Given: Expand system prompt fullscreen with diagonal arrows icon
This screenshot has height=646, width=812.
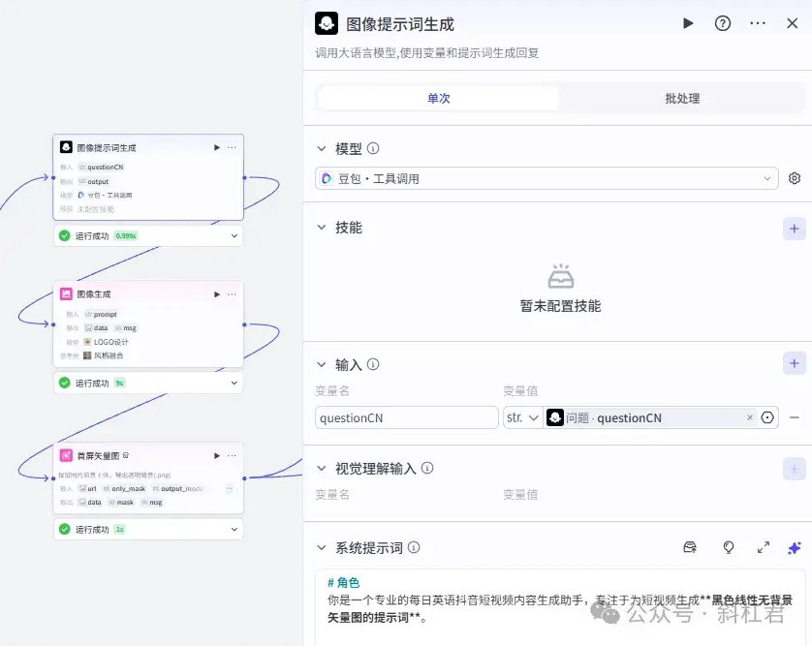Looking at the screenshot, I should pyautogui.click(x=764, y=547).
